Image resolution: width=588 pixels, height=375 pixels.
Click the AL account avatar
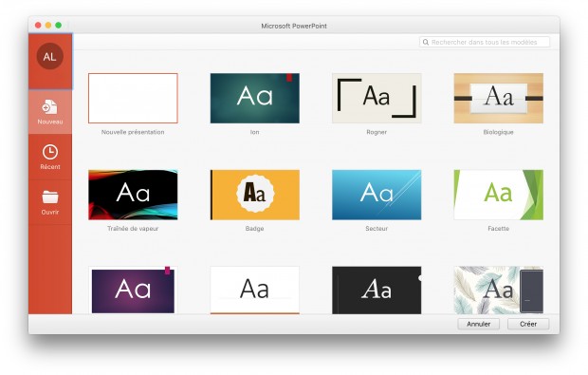point(50,56)
